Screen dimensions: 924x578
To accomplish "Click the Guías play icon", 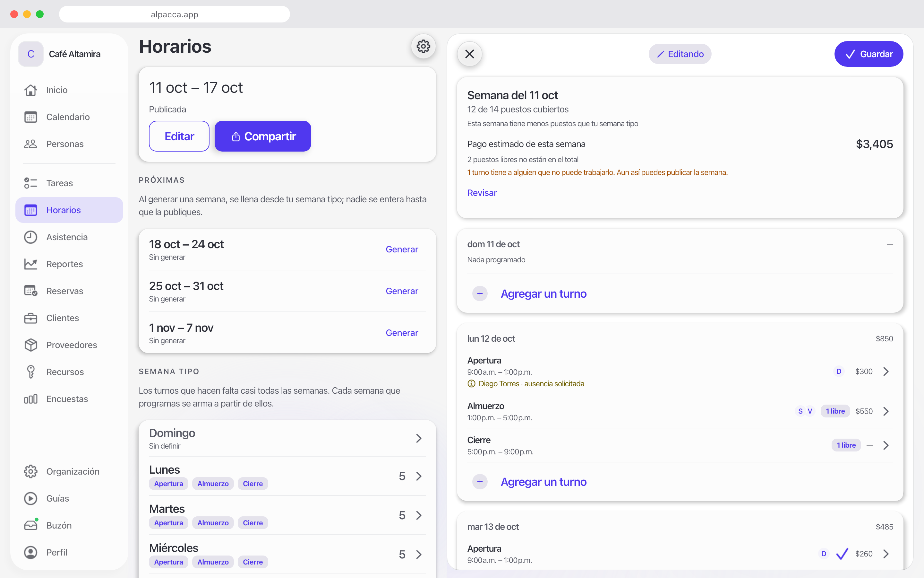I will [30, 498].
